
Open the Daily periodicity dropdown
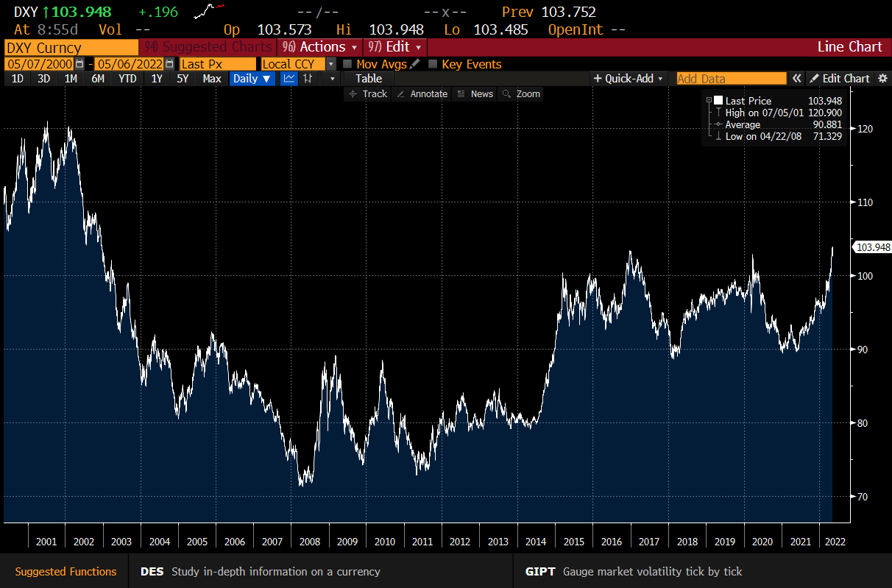pyautogui.click(x=252, y=79)
